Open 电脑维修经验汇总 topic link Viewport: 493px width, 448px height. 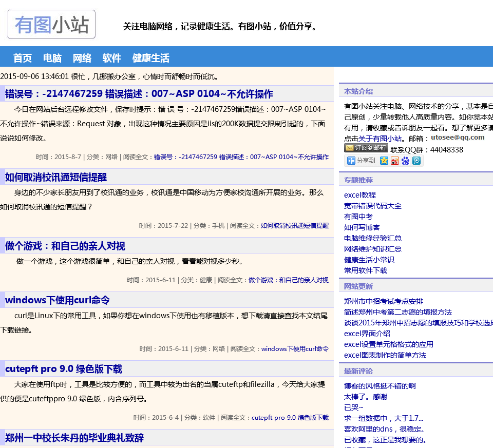click(x=373, y=238)
